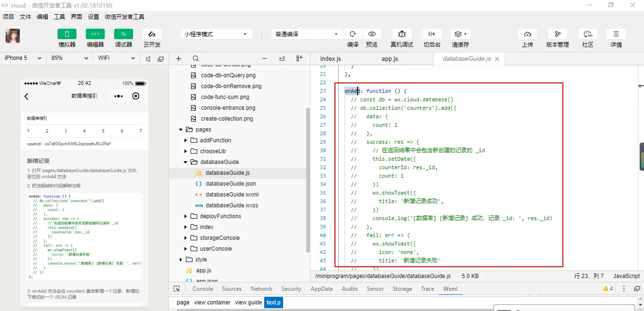The width and height of the screenshot is (644, 311).
Task: Open Version Management (版本管理)
Action: pos(558,34)
